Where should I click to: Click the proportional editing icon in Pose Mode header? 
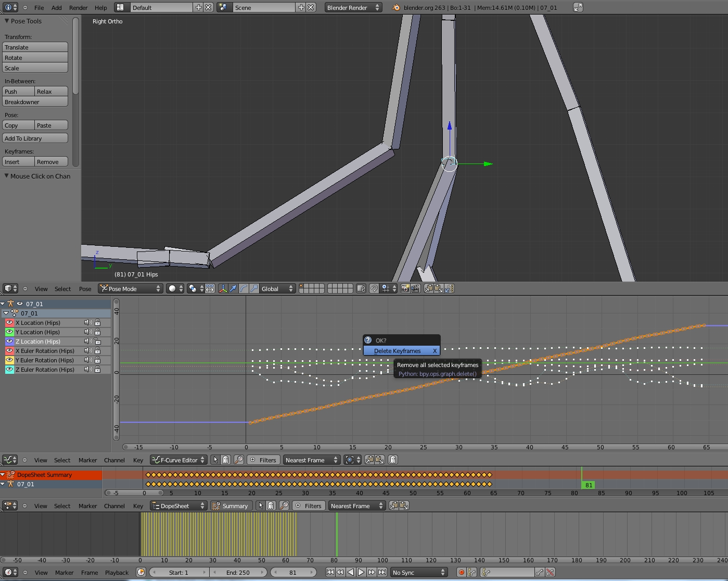[210, 288]
